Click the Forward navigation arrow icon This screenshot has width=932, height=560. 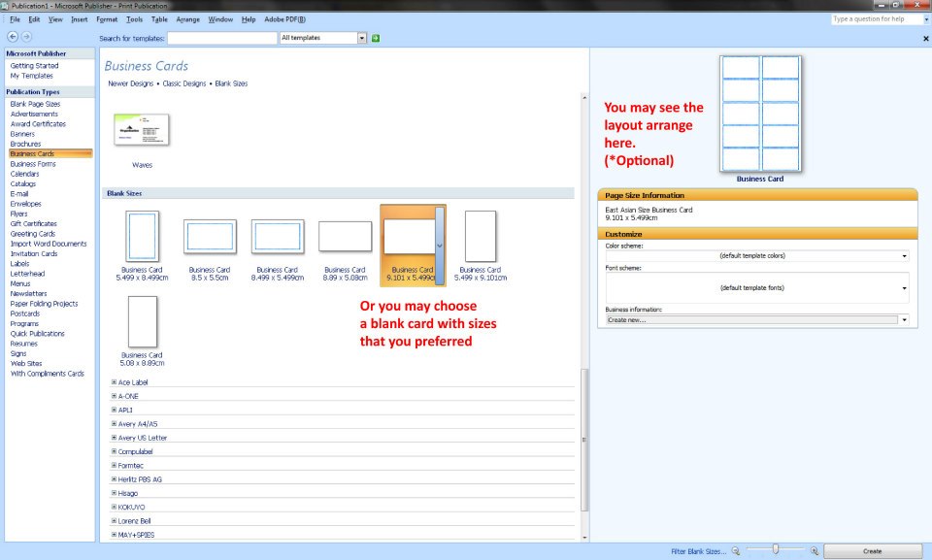point(26,36)
